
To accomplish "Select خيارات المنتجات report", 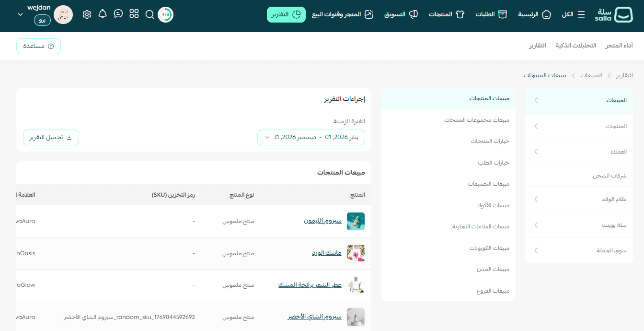I will point(448,141).
